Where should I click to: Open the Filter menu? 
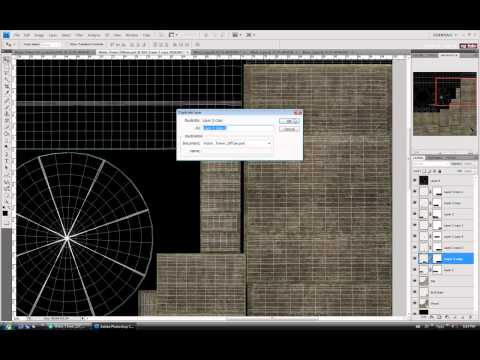pos(79,35)
